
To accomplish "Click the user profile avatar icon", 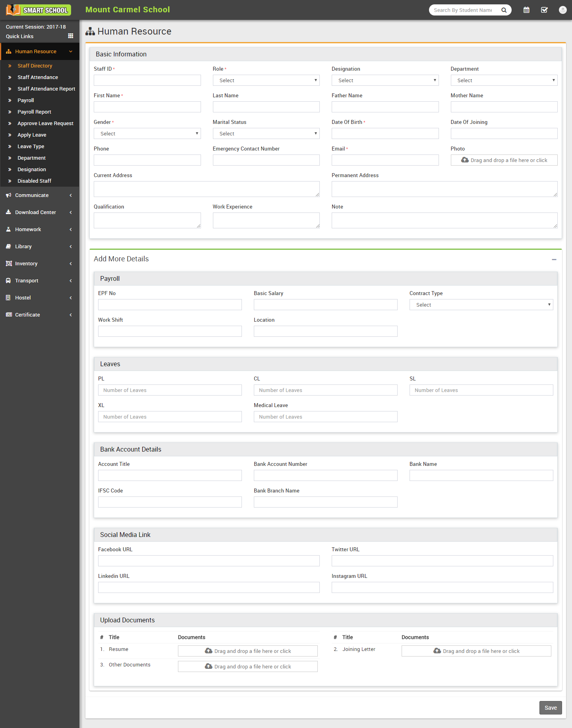I will 562,10.
